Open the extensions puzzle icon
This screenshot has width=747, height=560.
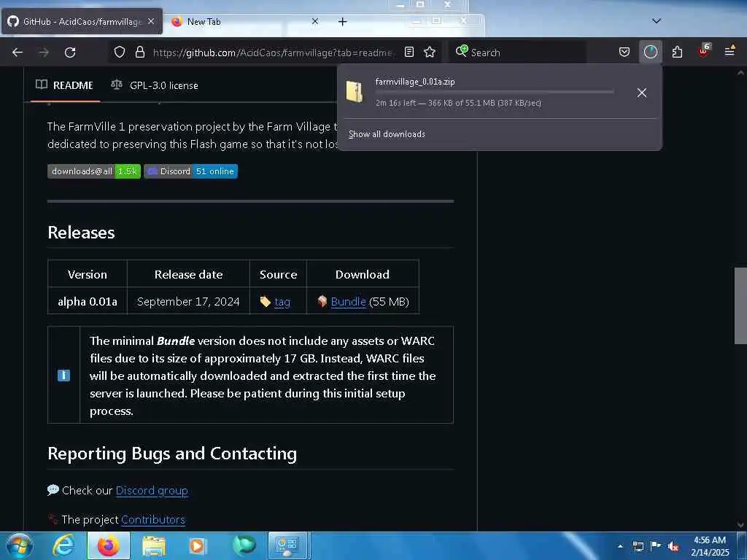677,52
